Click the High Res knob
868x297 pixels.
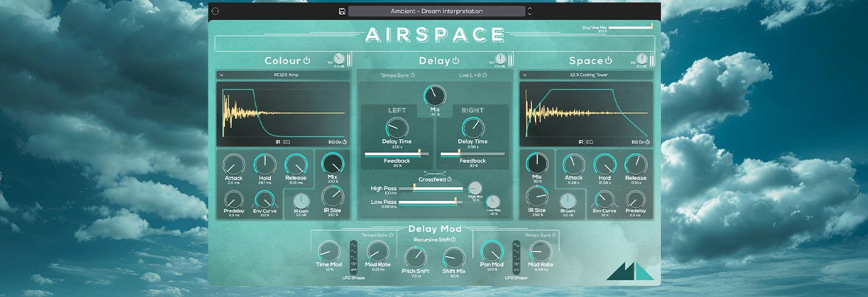[x=476, y=188]
